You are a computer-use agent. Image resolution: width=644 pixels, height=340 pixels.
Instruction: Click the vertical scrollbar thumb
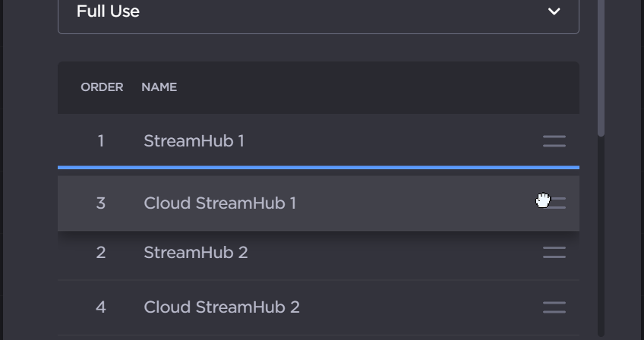tap(601, 68)
